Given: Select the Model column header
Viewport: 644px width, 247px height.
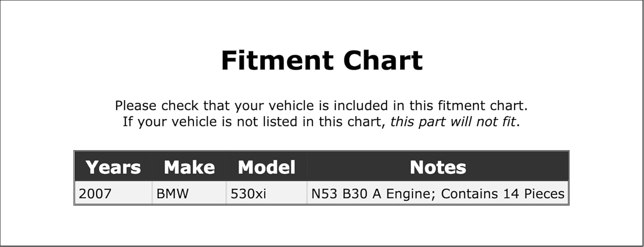Looking at the screenshot, I should coord(267,167).
